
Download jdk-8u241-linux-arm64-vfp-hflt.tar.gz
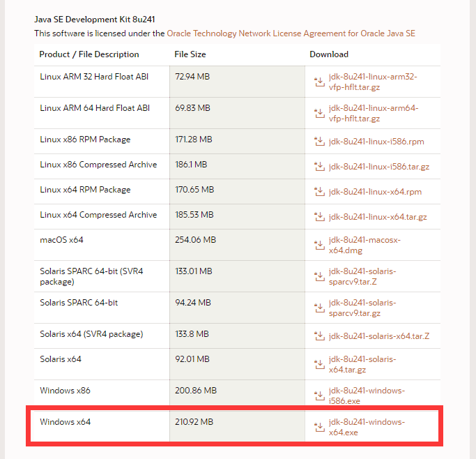374,113
